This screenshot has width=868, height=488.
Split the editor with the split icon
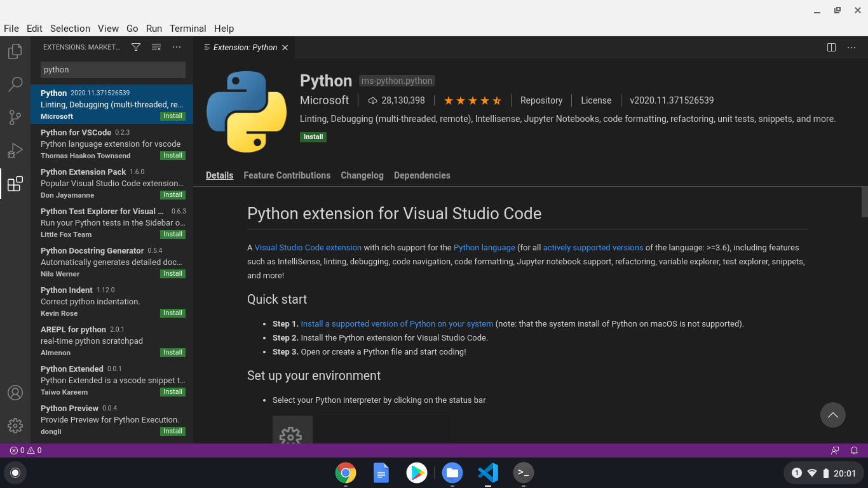point(831,47)
